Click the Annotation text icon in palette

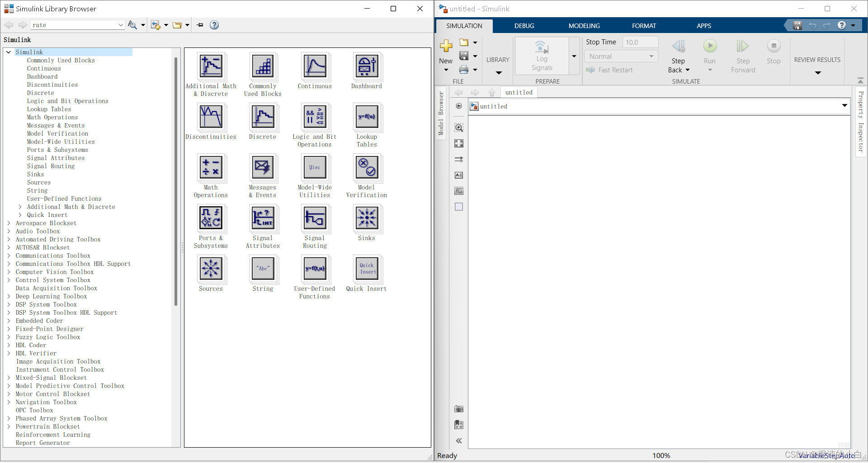pos(459,175)
